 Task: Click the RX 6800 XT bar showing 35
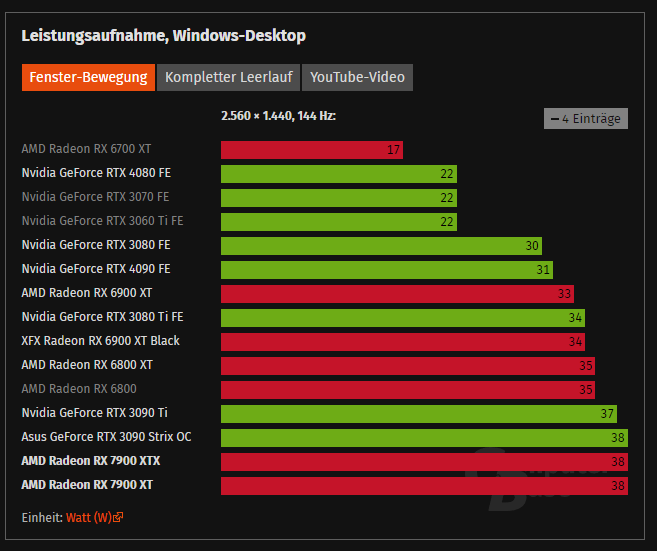click(408, 366)
